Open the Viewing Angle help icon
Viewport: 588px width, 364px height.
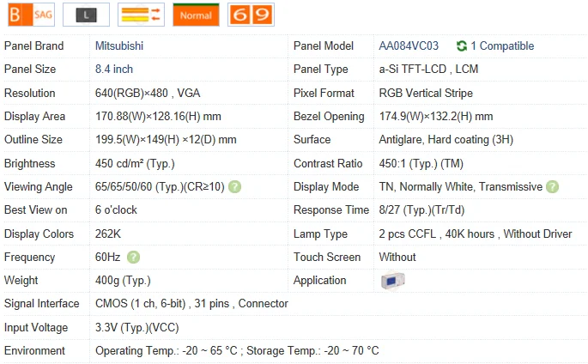(235, 187)
